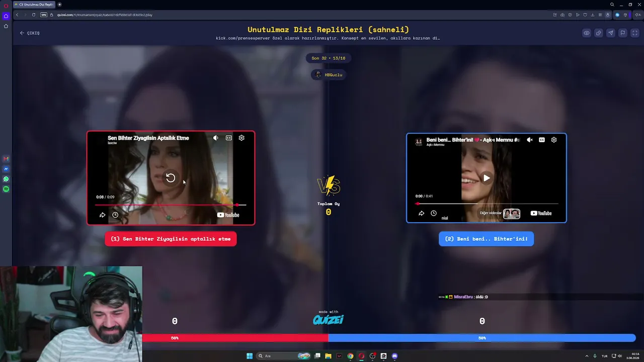
Task: Click the heart bookmark icon in toolbar
Action: tap(585, 15)
